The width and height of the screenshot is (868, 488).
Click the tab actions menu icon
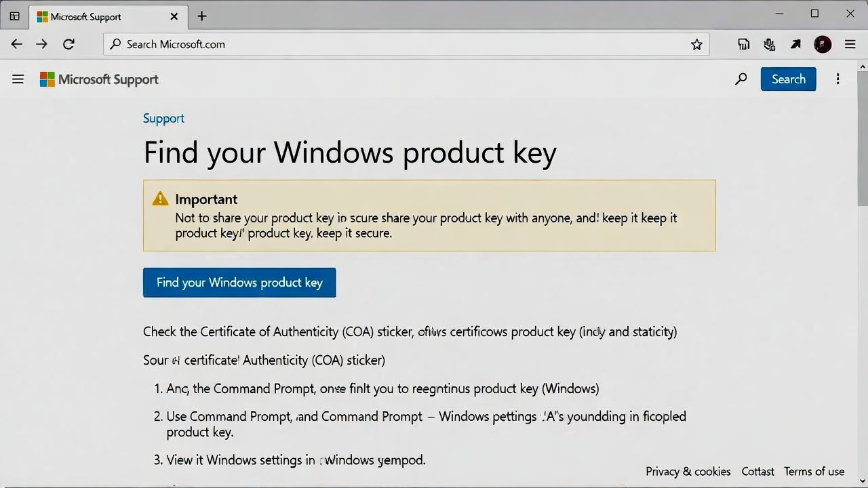pyautogui.click(x=14, y=15)
